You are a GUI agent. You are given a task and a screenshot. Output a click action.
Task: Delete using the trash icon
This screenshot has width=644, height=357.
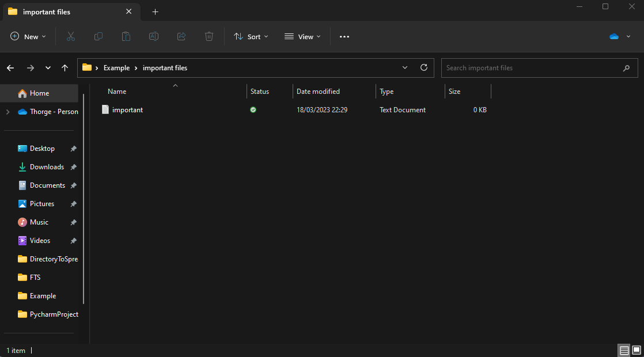pos(209,36)
